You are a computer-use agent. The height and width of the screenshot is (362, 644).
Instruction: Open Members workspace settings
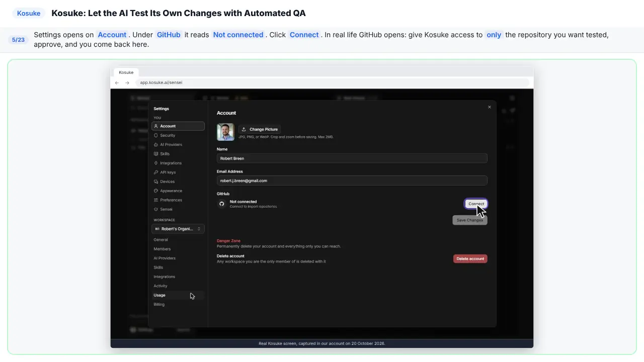(178, 249)
